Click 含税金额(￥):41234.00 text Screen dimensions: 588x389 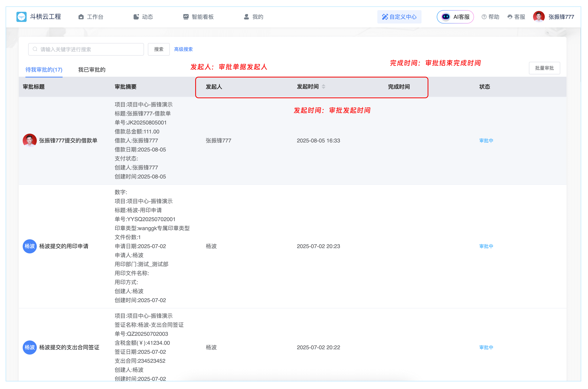[142, 343]
